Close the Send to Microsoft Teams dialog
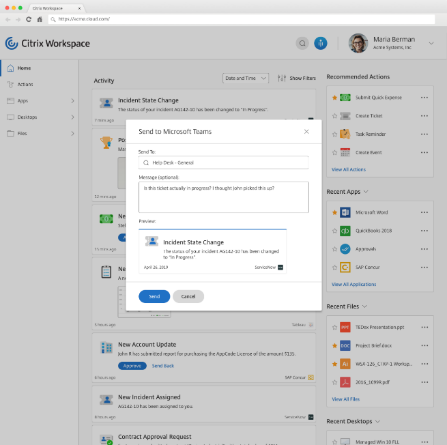 coord(306,132)
